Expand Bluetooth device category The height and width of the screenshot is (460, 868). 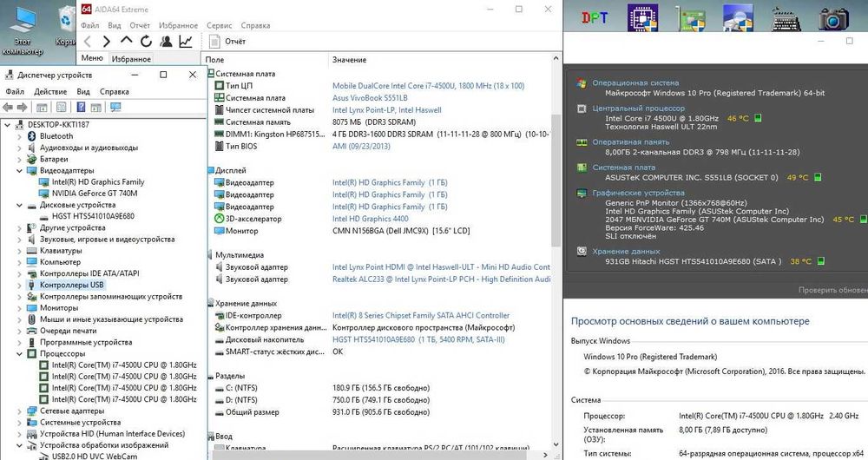19,136
